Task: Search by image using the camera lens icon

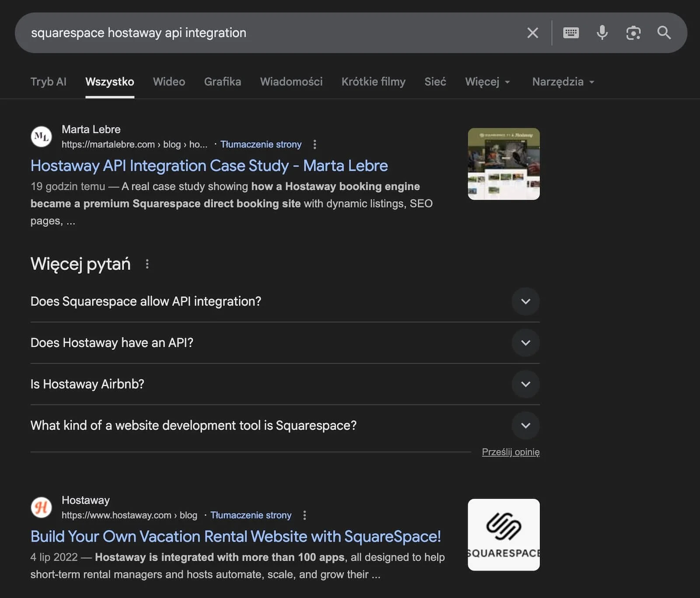Action: tap(633, 33)
